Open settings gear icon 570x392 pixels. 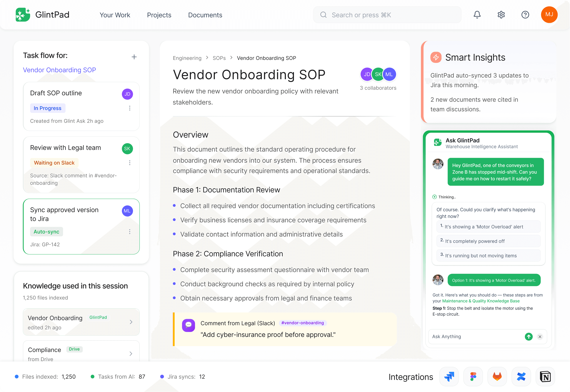pos(501,15)
